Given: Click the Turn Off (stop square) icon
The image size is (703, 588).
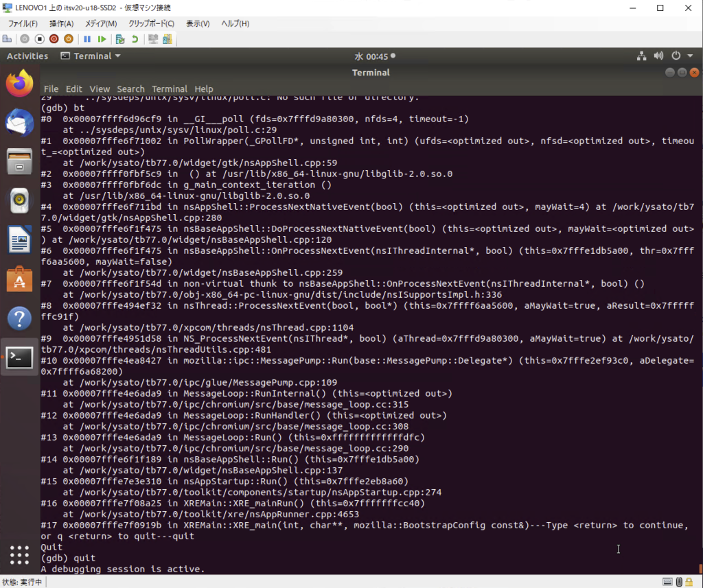Looking at the screenshot, I should [x=39, y=39].
